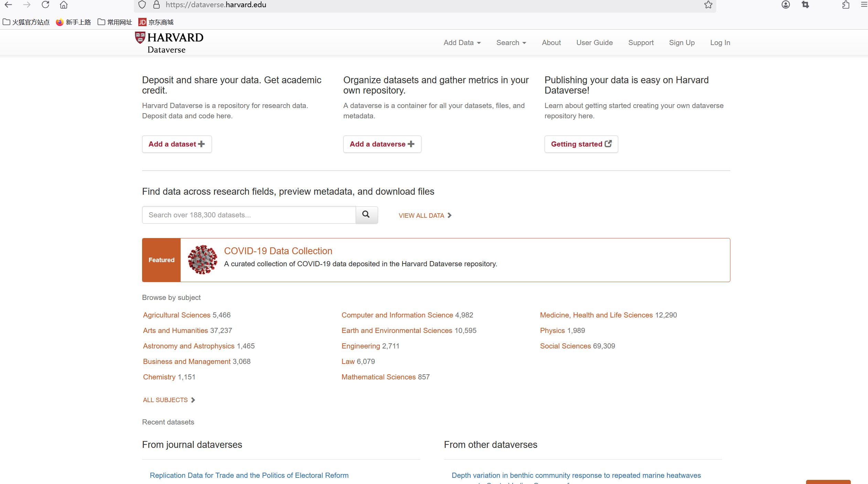Bookmark this page with the star icon
868x484 pixels.
tap(708, 5)
